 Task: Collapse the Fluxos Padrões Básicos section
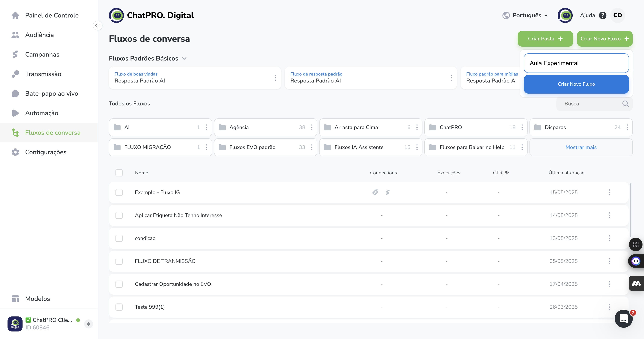184,59
